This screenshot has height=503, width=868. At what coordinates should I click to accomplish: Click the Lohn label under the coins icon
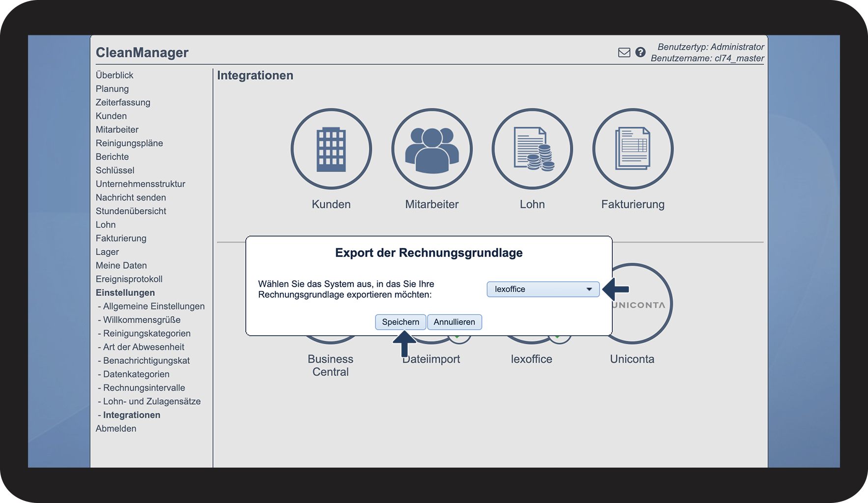(x=532, y=205)
